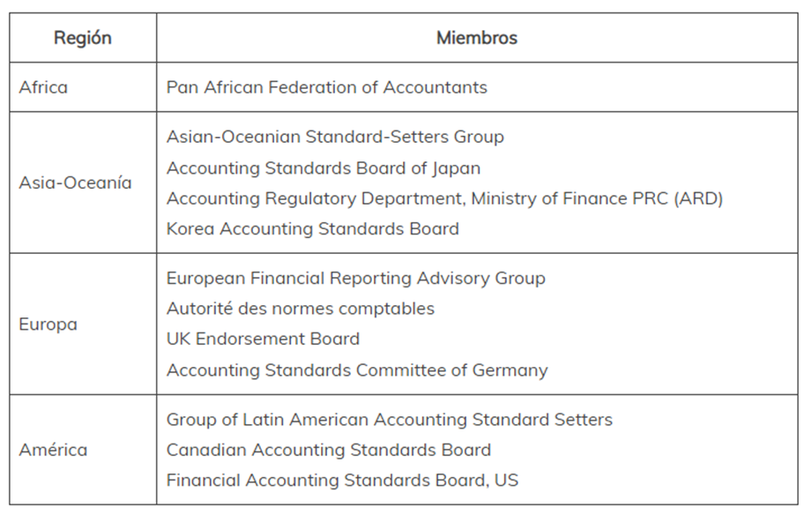Click Pan African Federation of Accountants
Viewport: 812px width, 522px height.
tap(327, 87)
